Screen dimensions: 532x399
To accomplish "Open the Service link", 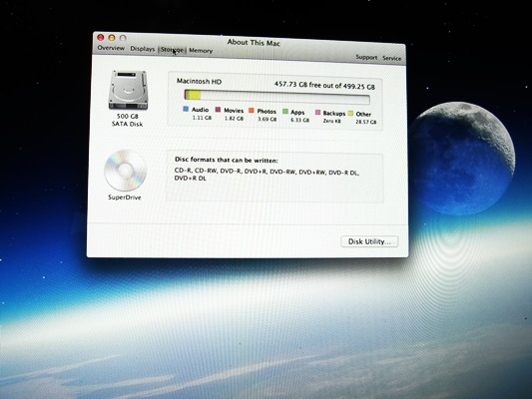I will pos(391,58).
